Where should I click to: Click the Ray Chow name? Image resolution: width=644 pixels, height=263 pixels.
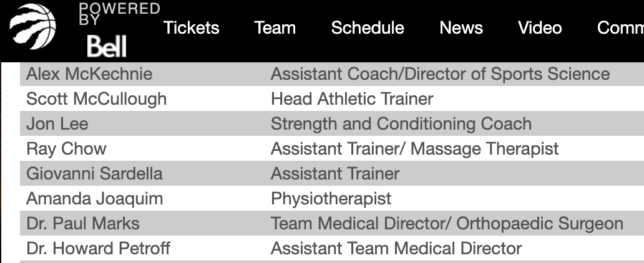(66, 149)
